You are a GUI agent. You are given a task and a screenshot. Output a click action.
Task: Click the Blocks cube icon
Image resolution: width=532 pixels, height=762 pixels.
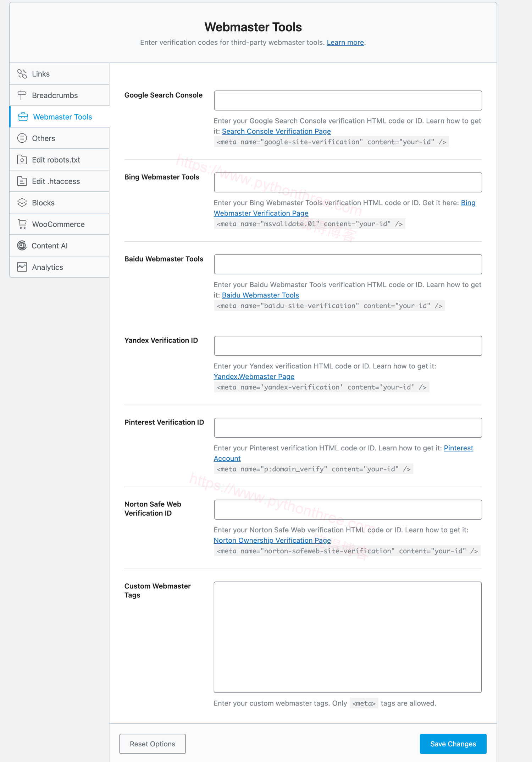pos(22,203)
